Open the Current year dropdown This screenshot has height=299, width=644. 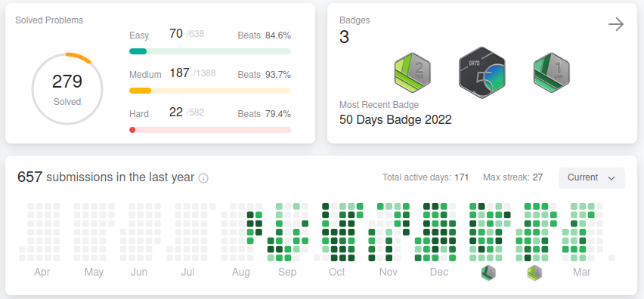(591, 178)
